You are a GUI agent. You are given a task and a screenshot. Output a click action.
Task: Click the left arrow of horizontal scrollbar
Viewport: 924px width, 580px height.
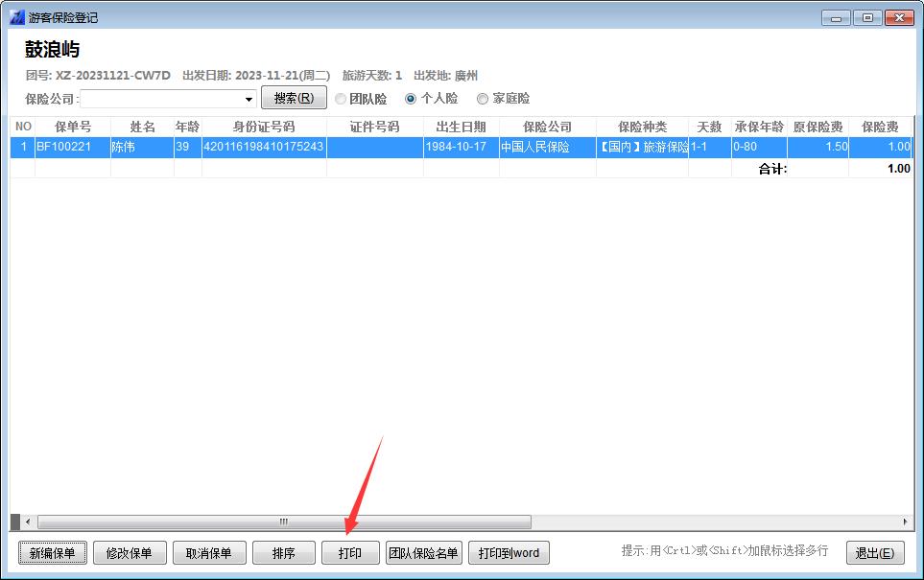27,522
